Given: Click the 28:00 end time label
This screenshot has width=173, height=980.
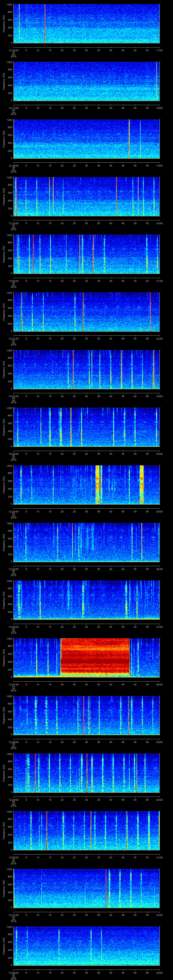Looking at the screenshot, I should (x=159, y=684).
